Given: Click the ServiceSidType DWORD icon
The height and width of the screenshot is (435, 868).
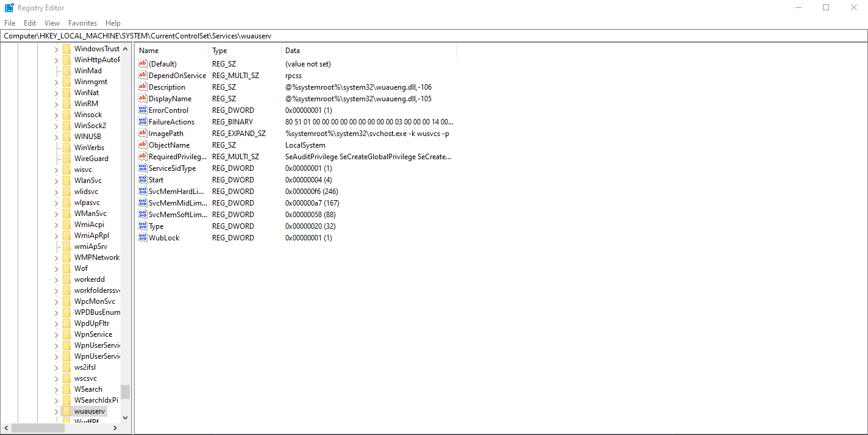Looking at the screenshot, I should pyautogui.click(x=143, y=168).
